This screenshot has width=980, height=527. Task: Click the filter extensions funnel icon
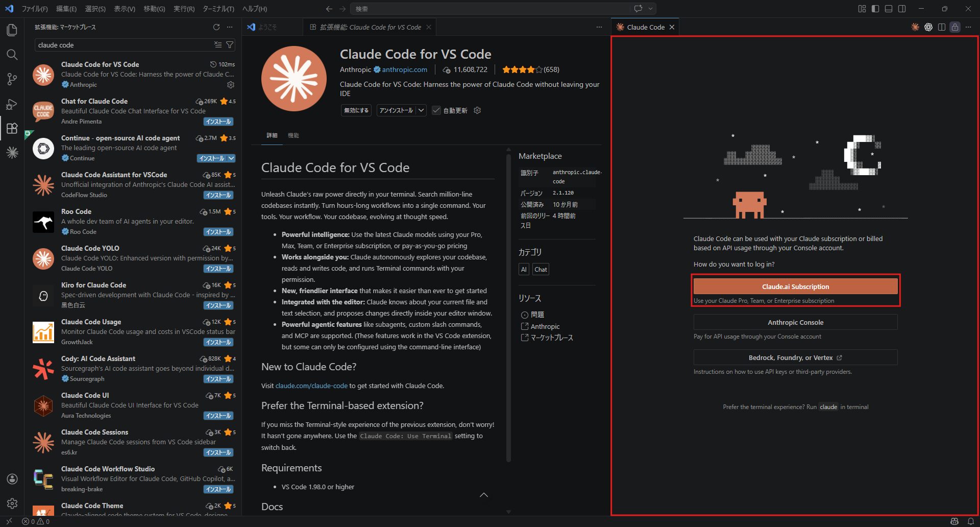(x=230, y=45)
